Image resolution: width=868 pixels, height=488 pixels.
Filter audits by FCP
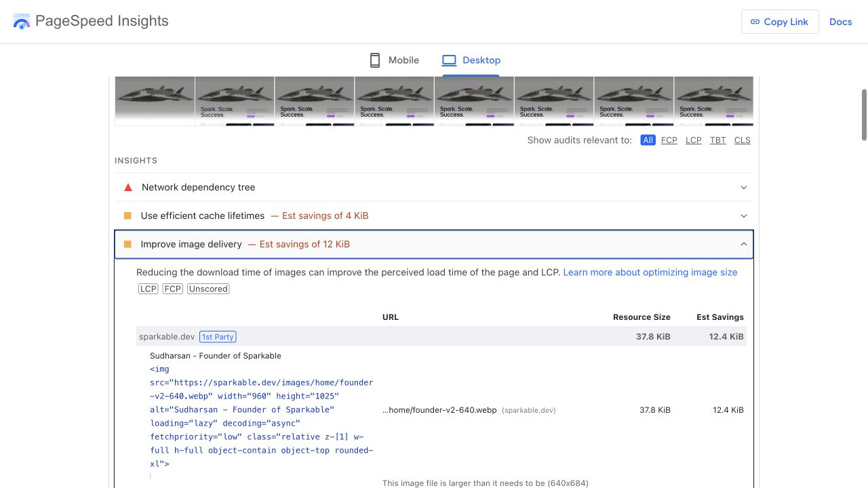pyautogui.click(x=669, y=140)
